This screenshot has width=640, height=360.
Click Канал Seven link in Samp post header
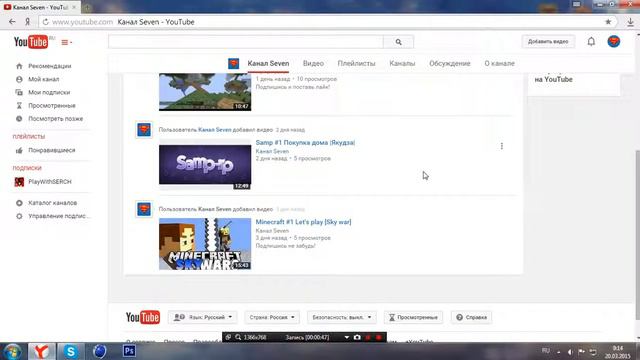(215, 130)
